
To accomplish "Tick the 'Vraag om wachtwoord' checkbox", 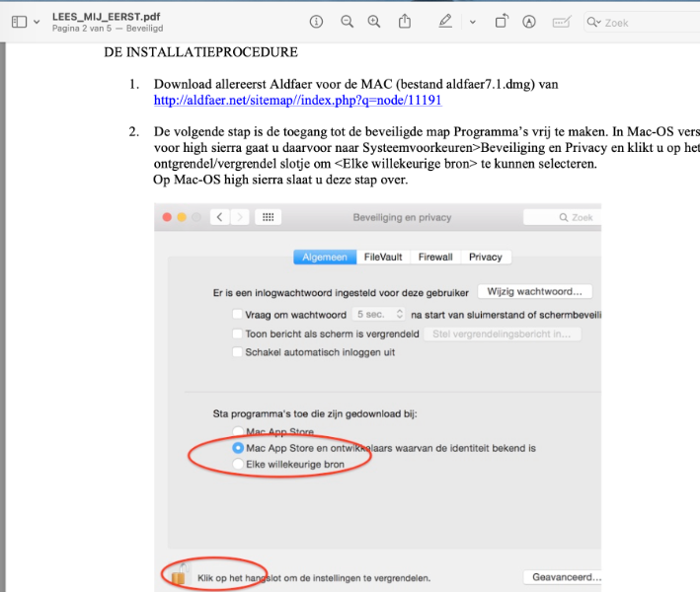I will coord(236,314).
